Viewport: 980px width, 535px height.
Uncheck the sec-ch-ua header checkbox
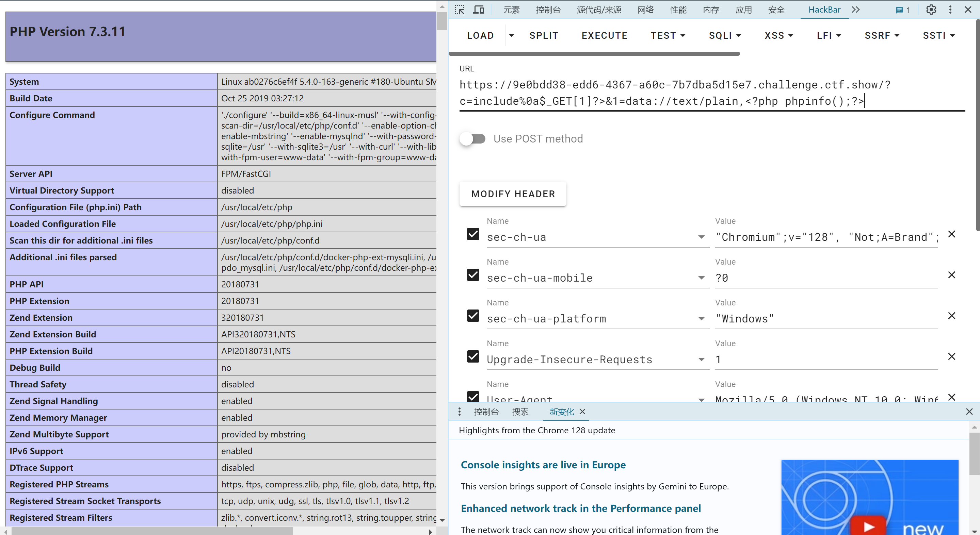[473, 234]
